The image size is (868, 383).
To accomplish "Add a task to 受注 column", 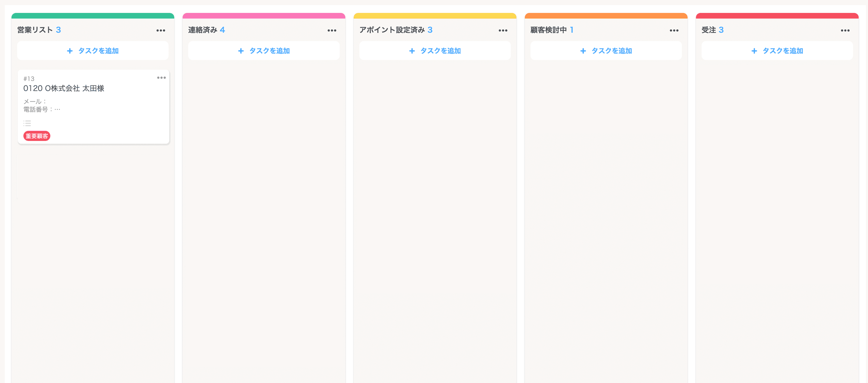I will [777, 51].
